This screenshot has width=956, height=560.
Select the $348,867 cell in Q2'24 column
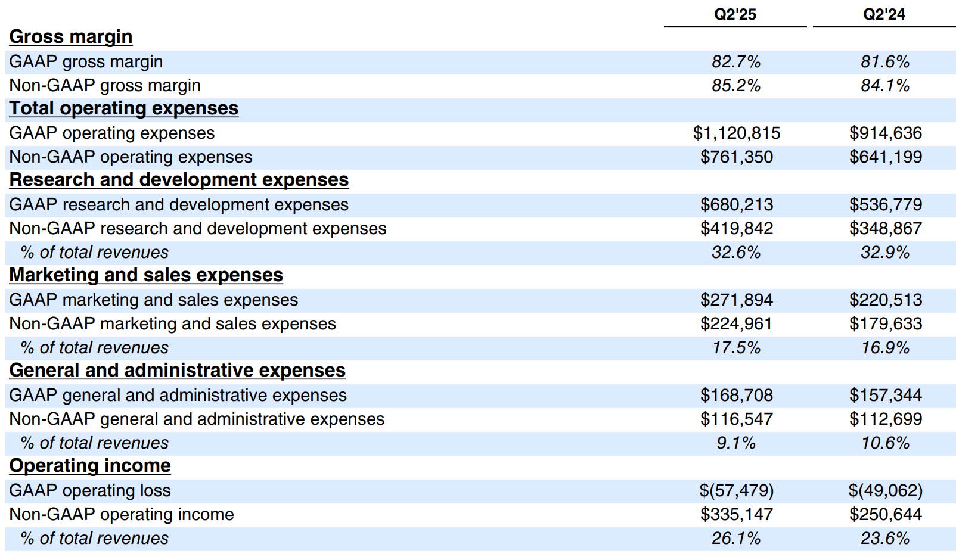click(x=885, y=229)
